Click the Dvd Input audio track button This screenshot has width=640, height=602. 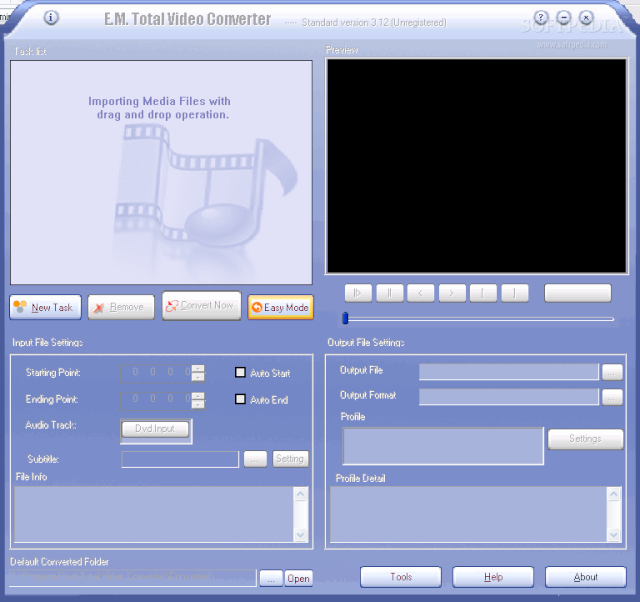tap(155, 429)
